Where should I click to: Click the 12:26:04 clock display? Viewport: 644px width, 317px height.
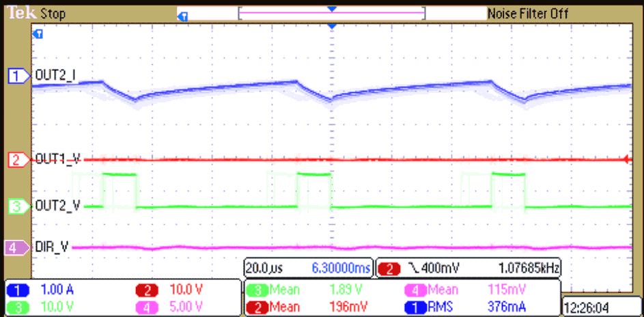(x=587, y=307)
